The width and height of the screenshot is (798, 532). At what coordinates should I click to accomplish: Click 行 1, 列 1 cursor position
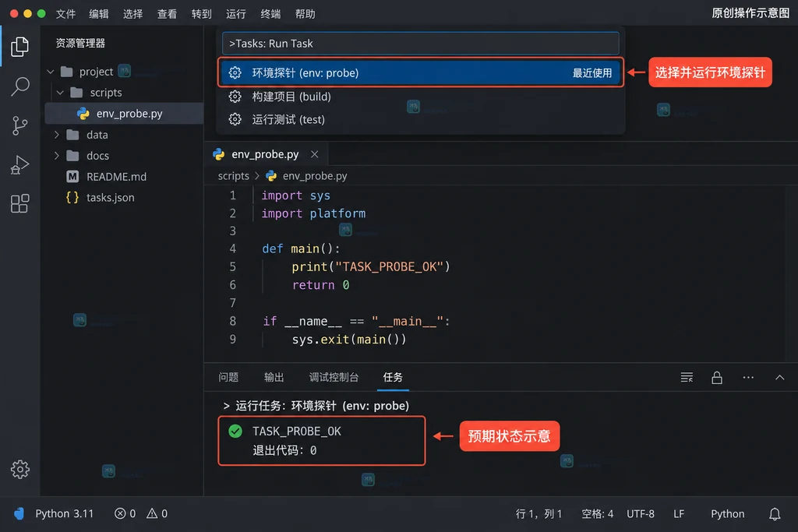[538, 513]
